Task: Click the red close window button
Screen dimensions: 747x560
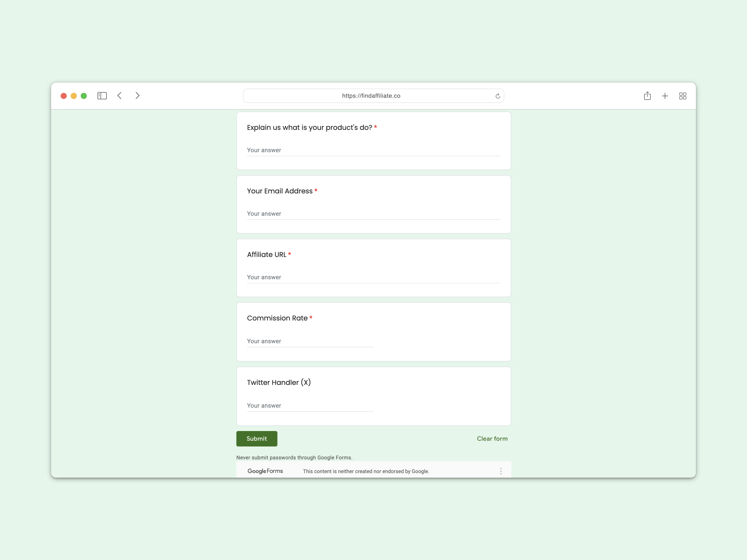Action: [x=64, y=96]
